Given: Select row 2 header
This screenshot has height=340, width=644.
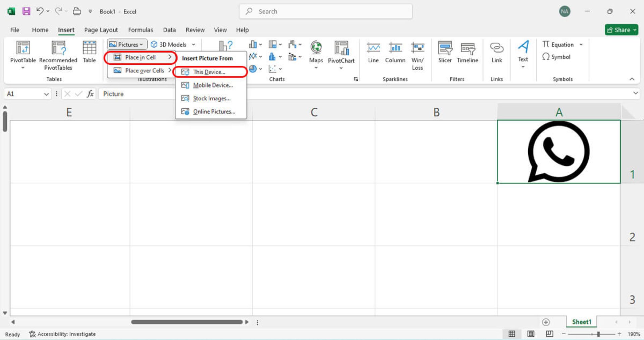Looking at the screenshot, I should pyautogui.click(x=632, y=215).
